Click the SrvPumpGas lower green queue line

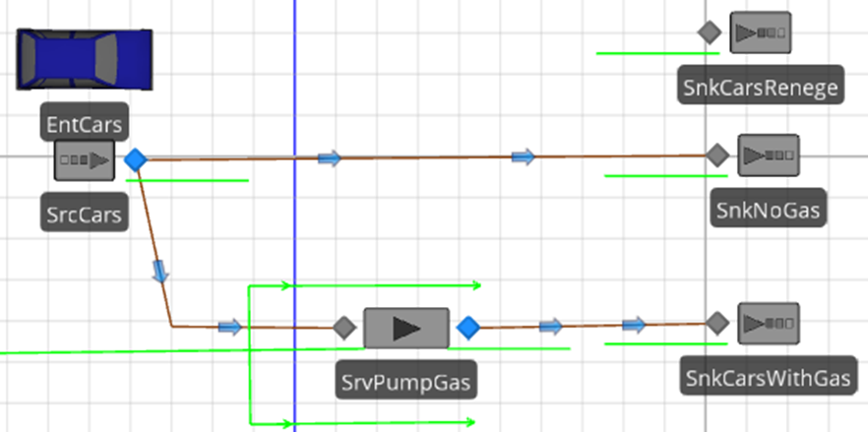pyautogui.click(x=362, y=422)
